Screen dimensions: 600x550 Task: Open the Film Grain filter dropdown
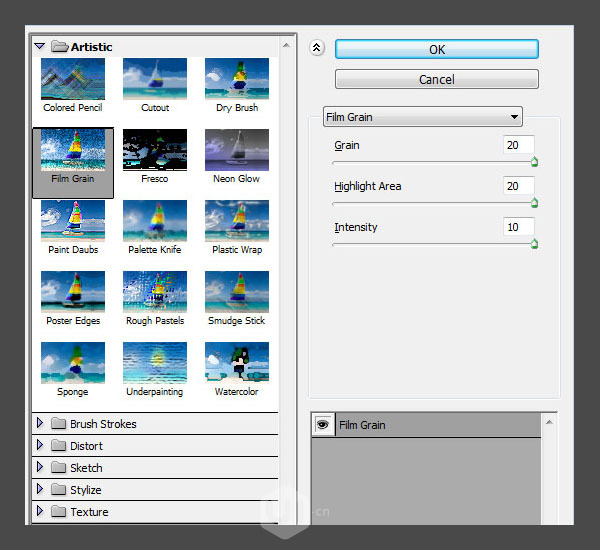coord(422,117)
